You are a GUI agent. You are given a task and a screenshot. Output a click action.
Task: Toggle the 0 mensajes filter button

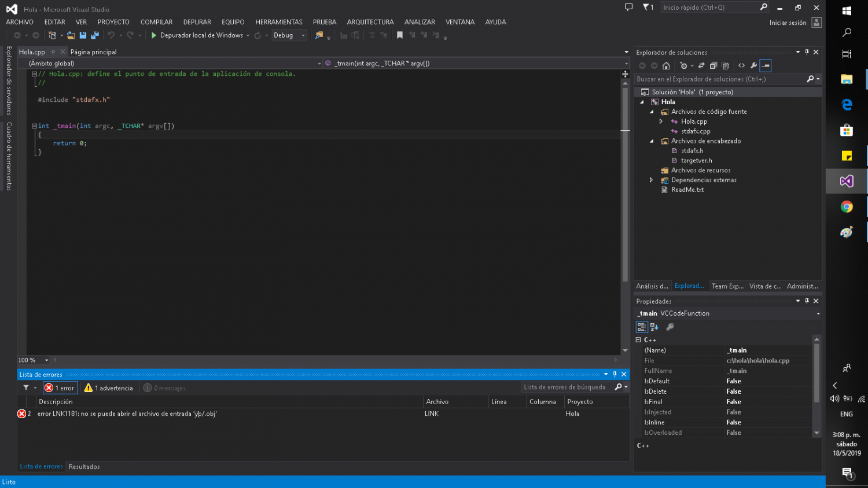click(x=165, y=388)
